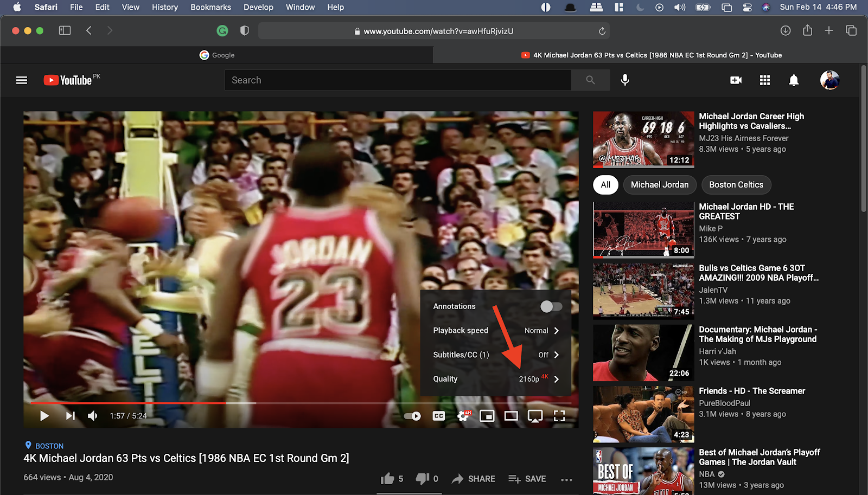Open a new Safari tab with the plus button

[829, 31]
